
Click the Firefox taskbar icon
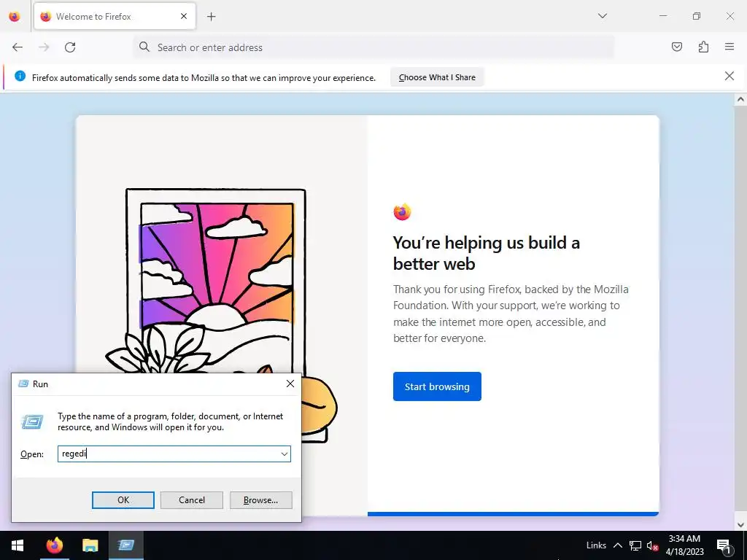click(54, 545)
